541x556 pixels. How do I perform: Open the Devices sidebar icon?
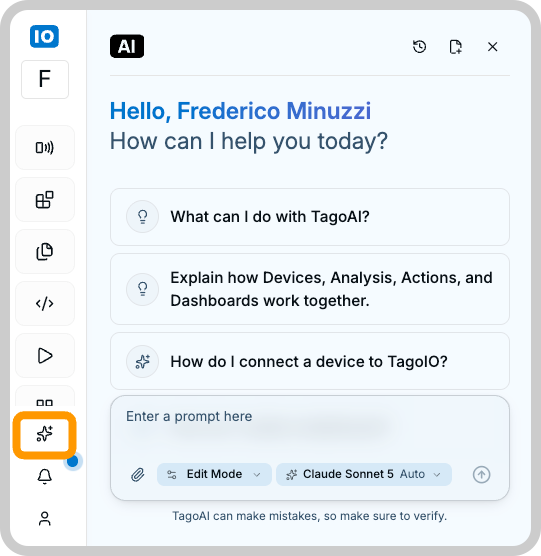(45, 148)
